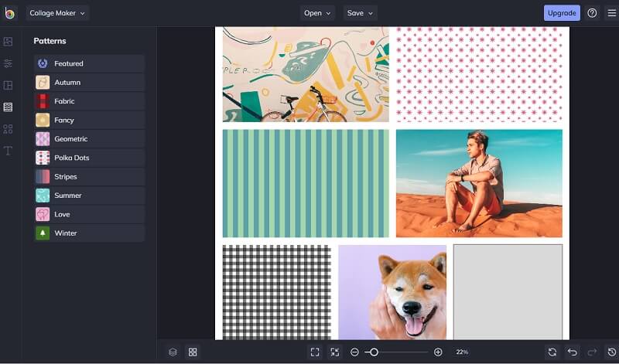Click the Layers icon in bottom bar
The height and width of the screenshot is (364, 619).
coord(173,352)
